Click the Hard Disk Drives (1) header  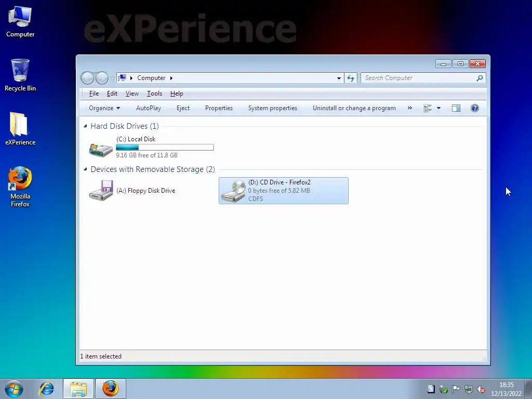[125, 126]
